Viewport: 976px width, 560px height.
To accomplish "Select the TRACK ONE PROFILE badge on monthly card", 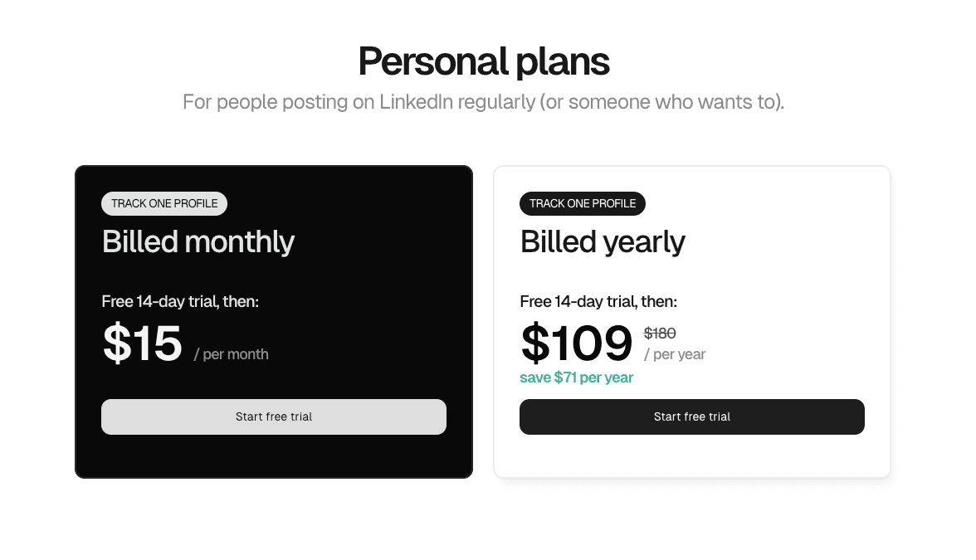I will (163, 203).
